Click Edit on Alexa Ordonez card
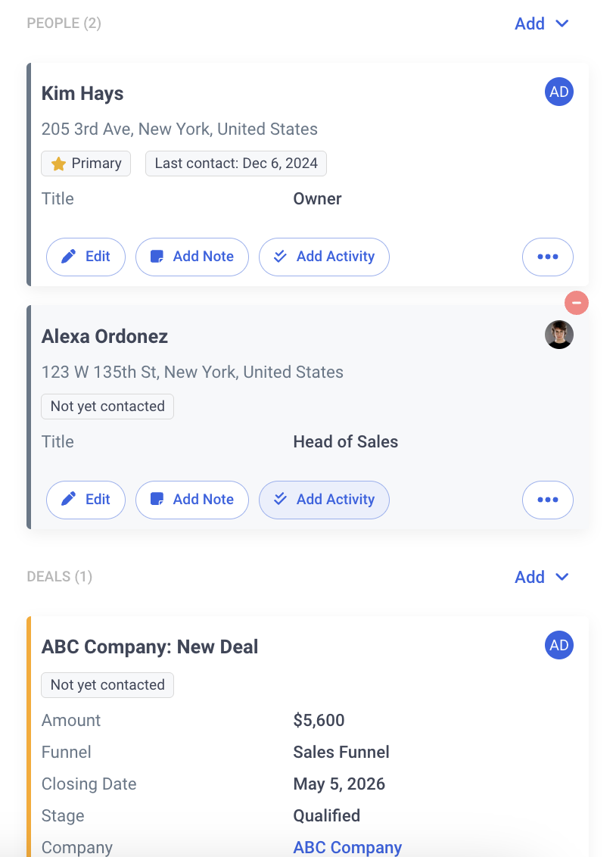 click(85, 500)
